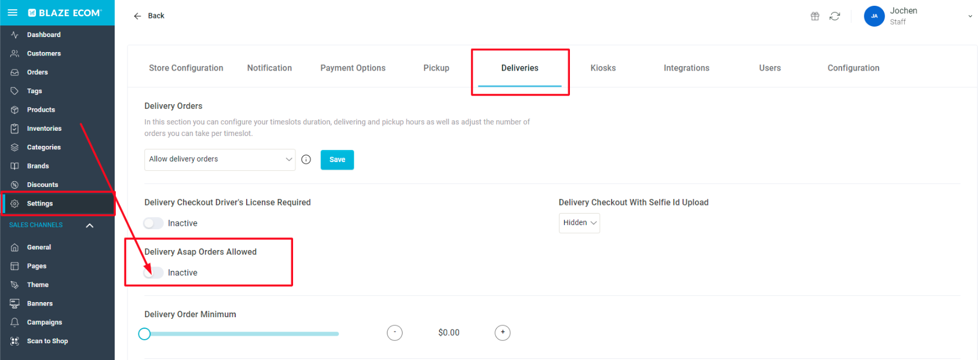Click the Back link
The height and width of the screenshot is (360, 980).
pyautogui.click(x=149, y=16)
